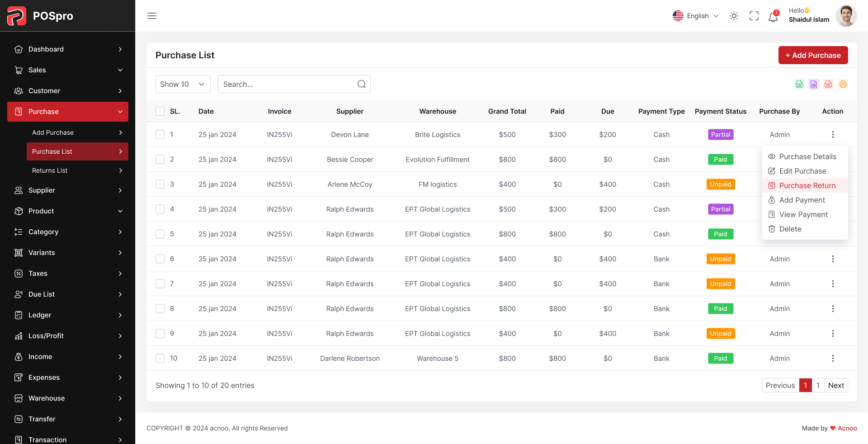Collapse the sidebar with the hamburger icon

[151, 16]
